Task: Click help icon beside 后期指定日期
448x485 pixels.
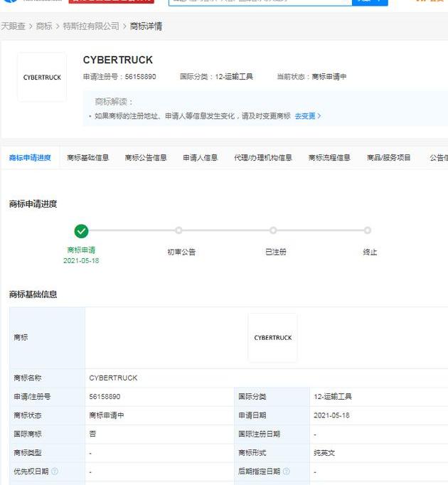Action: 287,471
